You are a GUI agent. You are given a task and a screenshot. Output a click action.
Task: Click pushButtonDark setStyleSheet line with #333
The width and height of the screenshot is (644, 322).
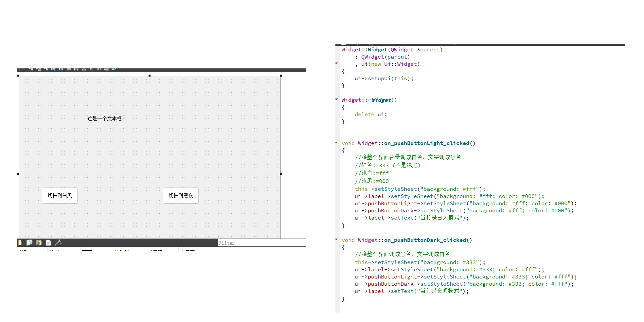(x=464, y=284)
